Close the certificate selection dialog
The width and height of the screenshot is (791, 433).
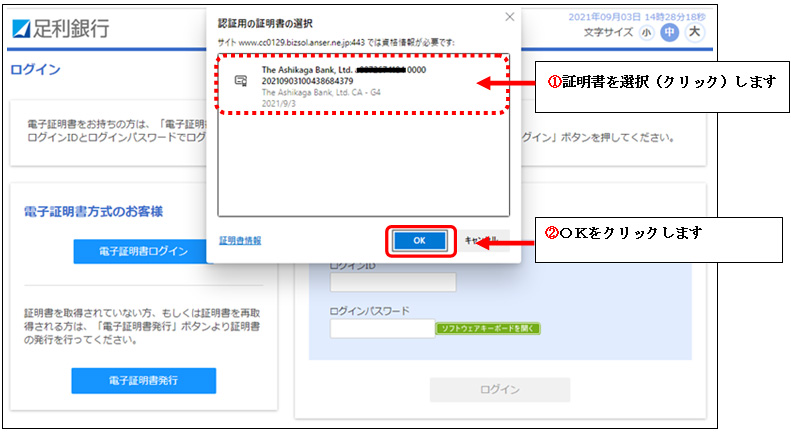click(510, 17)
